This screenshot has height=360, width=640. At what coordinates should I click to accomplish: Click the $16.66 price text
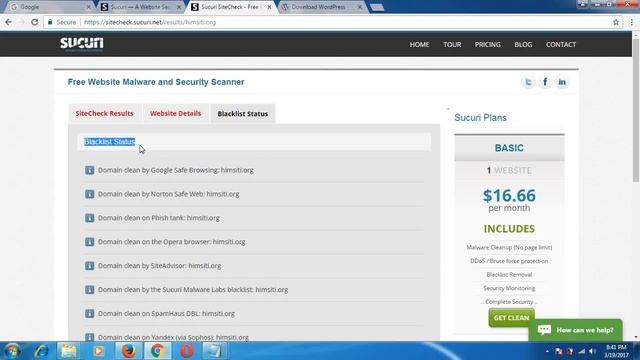pyautogui.click(x=509, y=196)
